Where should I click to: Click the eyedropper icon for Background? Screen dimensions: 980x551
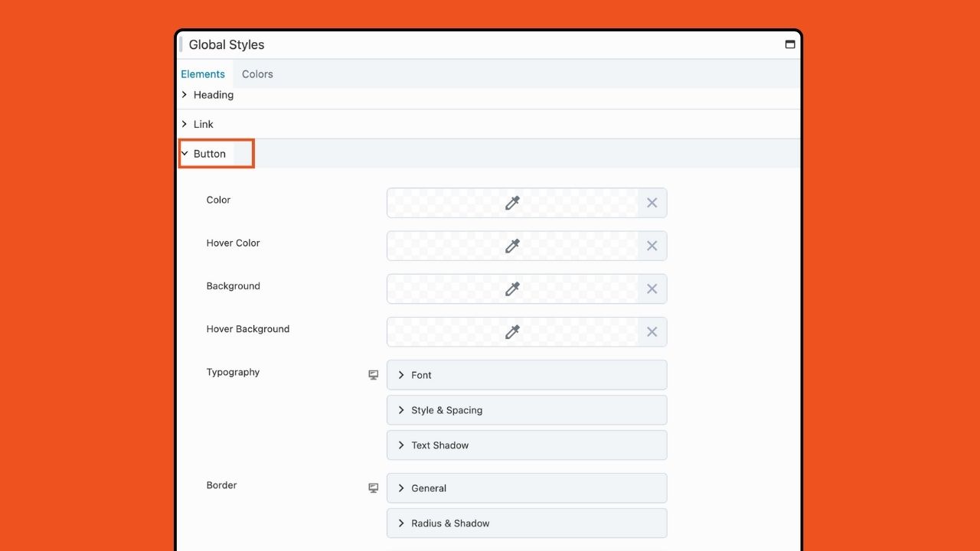pos(512,289)
